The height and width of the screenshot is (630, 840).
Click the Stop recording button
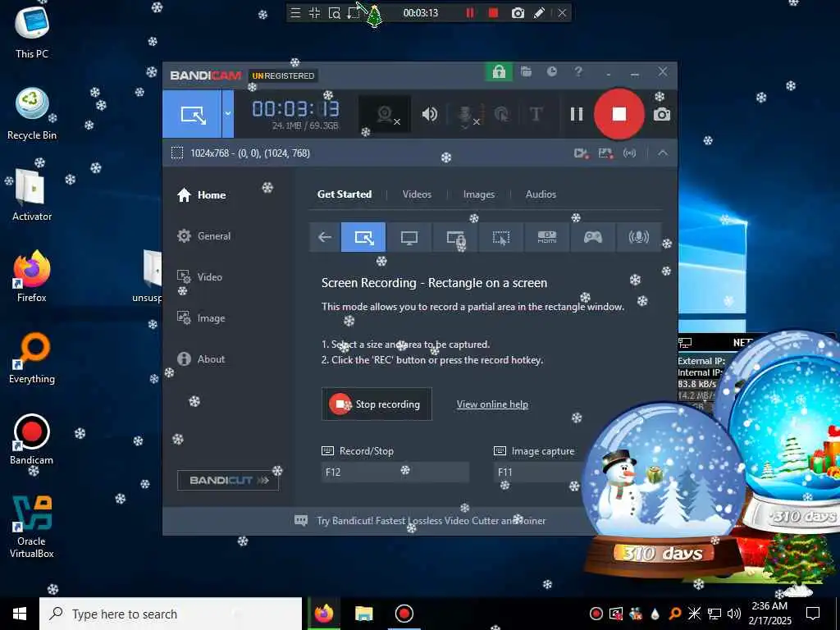377,404
